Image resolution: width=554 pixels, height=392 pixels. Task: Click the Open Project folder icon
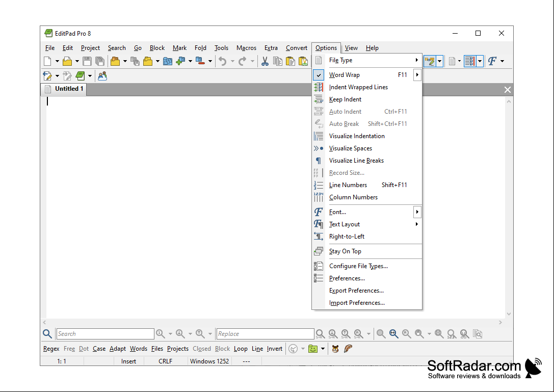point(115,61)
